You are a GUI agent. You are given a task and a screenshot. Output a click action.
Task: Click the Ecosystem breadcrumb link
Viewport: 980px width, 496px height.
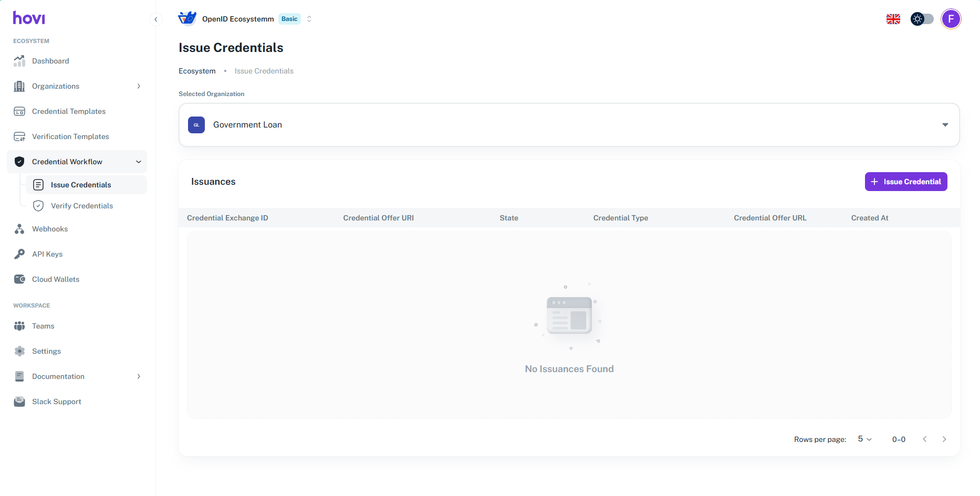(x=197, y=71)
